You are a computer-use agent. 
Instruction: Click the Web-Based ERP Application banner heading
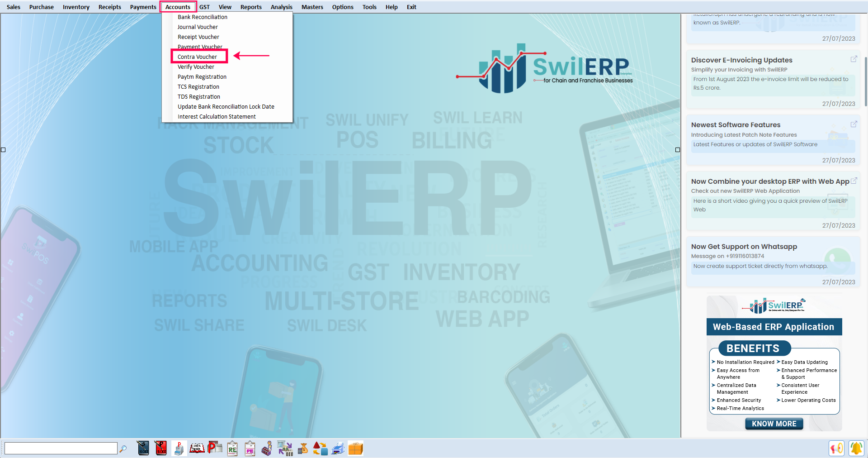pyautogui.click(x=774, y=327)
